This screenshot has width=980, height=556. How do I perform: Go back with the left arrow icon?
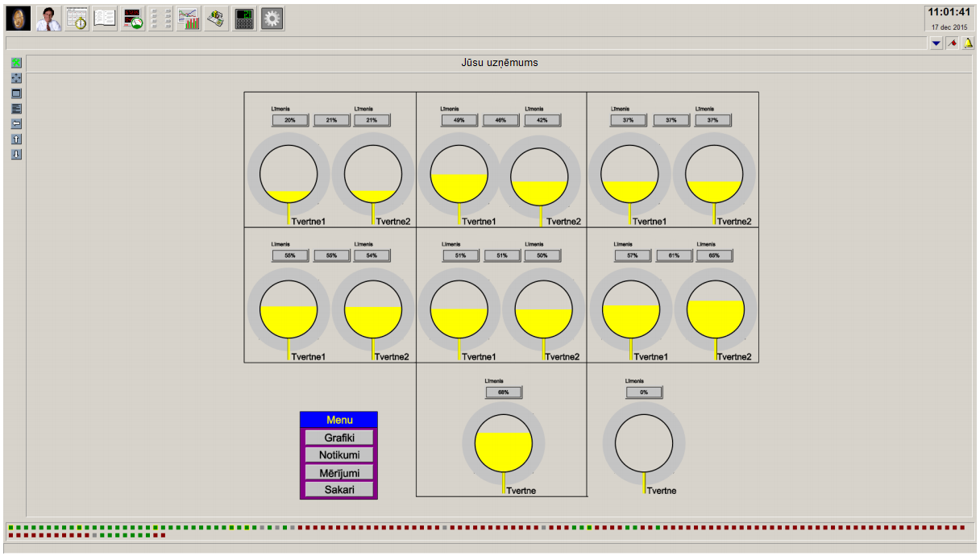click(x=16, y=123)
